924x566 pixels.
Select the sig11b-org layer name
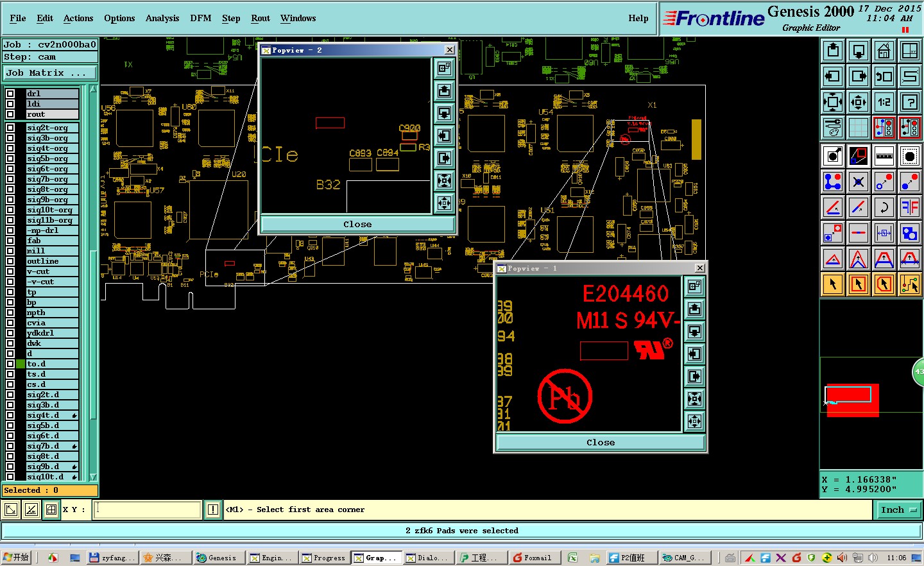52,220
